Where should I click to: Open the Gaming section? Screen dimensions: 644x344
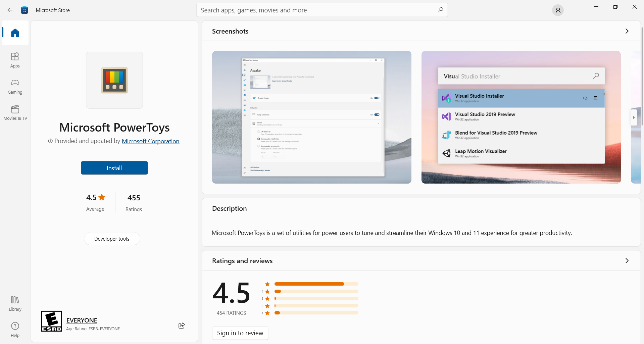[x=15, y=86]
